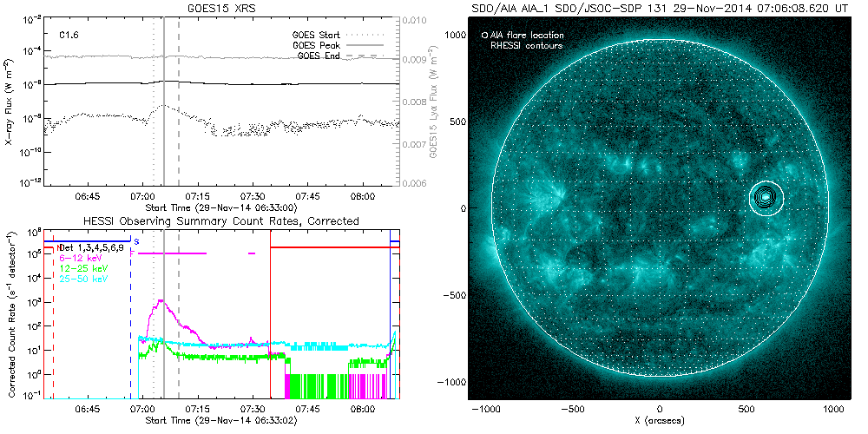This screenshot has height=434, width=868.
Task: Click the SDO/AIA image title with timestamp
Action: pyautogui.click(x=659, y=8)
